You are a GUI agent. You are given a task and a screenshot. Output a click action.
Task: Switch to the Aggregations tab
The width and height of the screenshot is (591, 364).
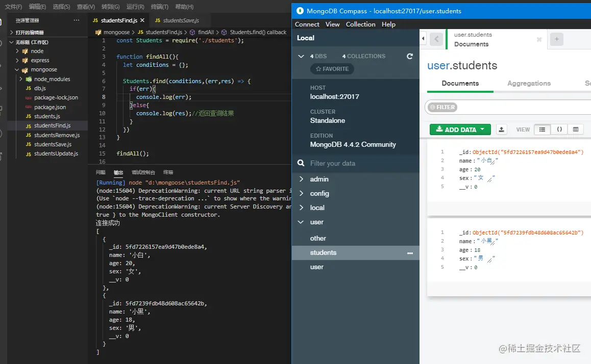[x=529, y=83]
